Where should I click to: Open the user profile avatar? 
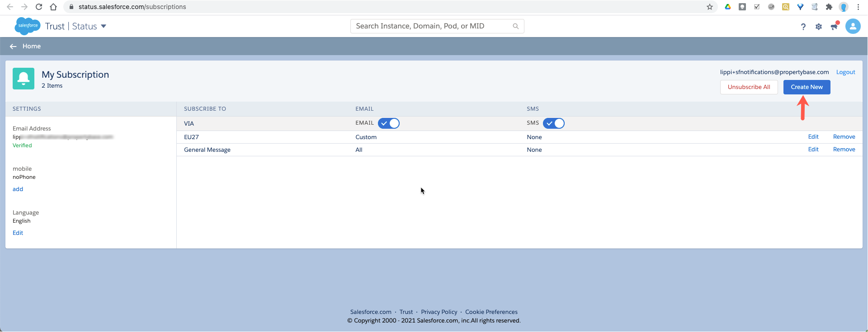[853, 26]
